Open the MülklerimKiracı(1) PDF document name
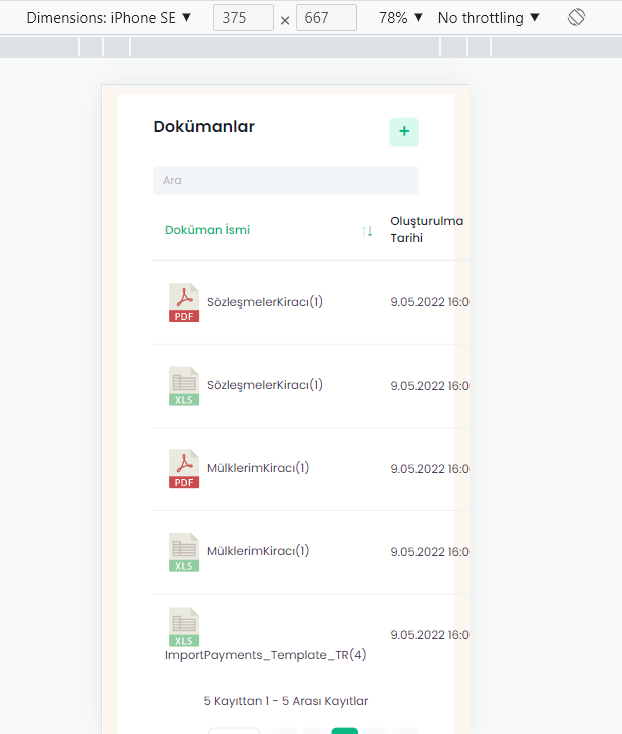The height and width of the screenshot is (734, 622). [x=258, y=468]
